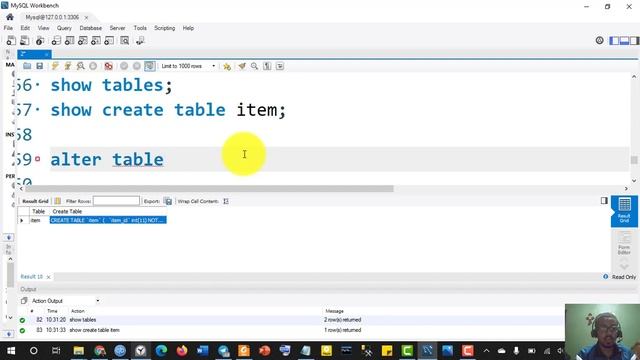Open Form Editor view in side panel
Image resolution: width=640 pixels, height=360 pixels.
click(x=624, y=242)
